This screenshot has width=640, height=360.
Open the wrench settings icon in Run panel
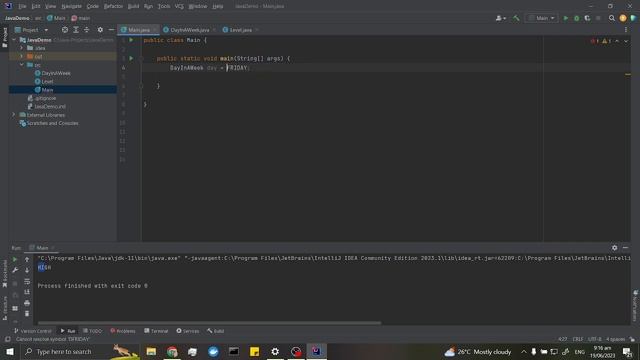[x=15, y=270]
